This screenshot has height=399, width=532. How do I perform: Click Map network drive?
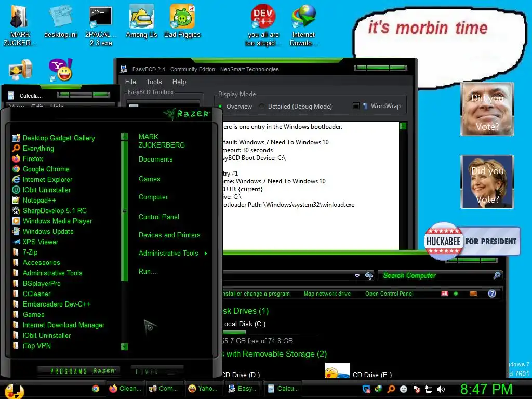pos(327,294)
